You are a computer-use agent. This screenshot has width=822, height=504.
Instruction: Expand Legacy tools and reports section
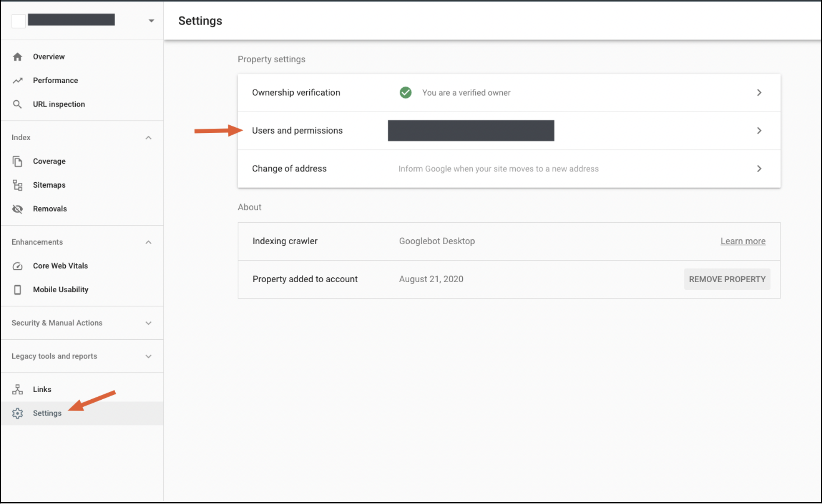pos(149,356)
